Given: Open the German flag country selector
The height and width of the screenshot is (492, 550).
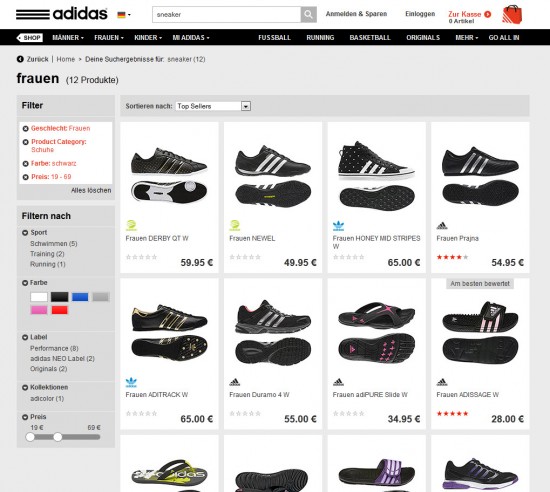Looking at the screenshot, I should click(124, 15).
